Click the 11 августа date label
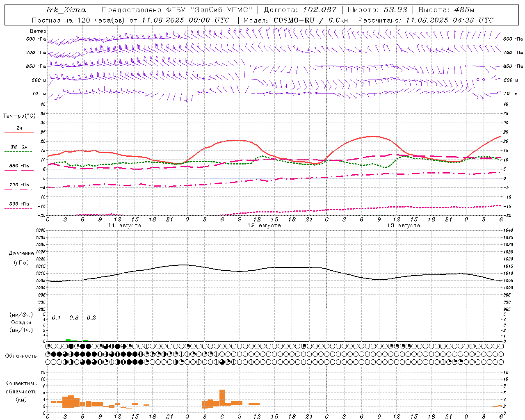Viewport: 525px width, 420px height. click(x=125, y=226)
